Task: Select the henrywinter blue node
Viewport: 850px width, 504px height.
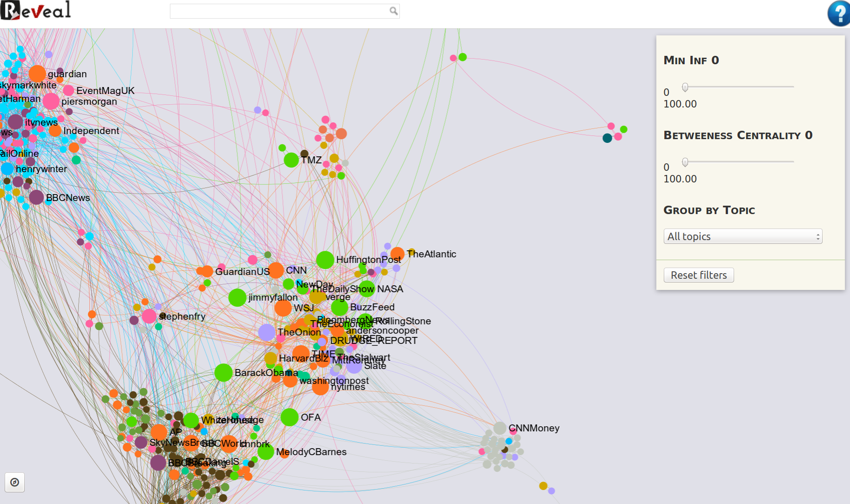Action: (7, 168)
